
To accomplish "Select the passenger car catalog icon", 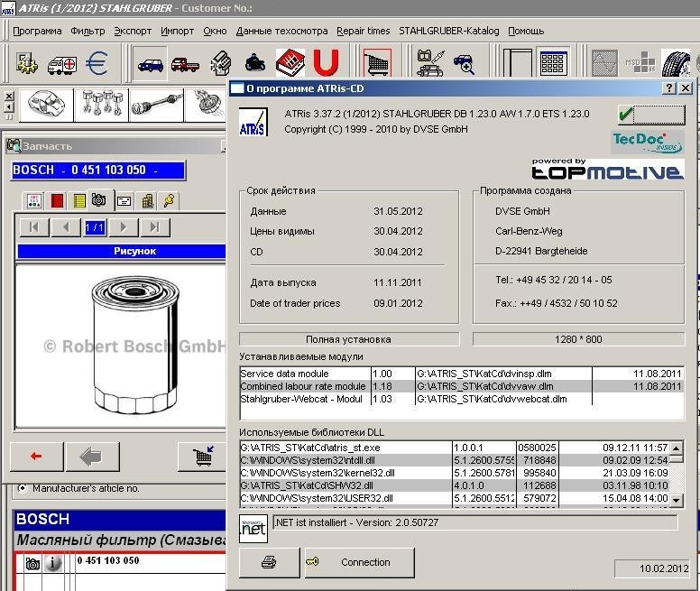I will click(151, 65).
